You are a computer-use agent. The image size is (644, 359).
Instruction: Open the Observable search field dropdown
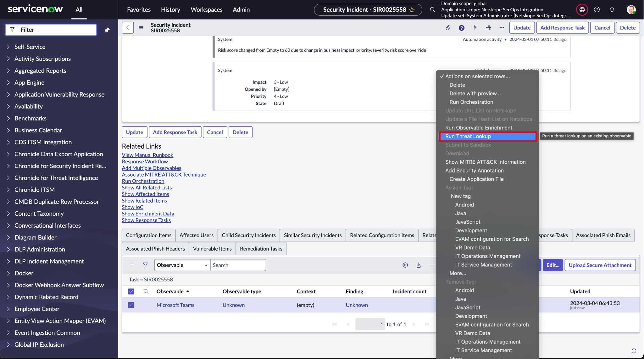point(182,265)
